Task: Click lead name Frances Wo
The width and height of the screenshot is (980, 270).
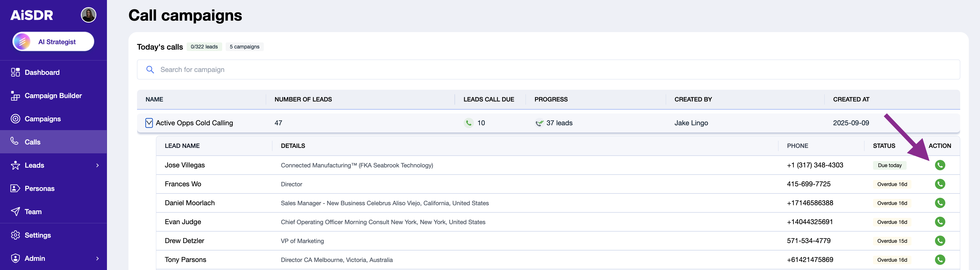Action: tap(183, 184)
